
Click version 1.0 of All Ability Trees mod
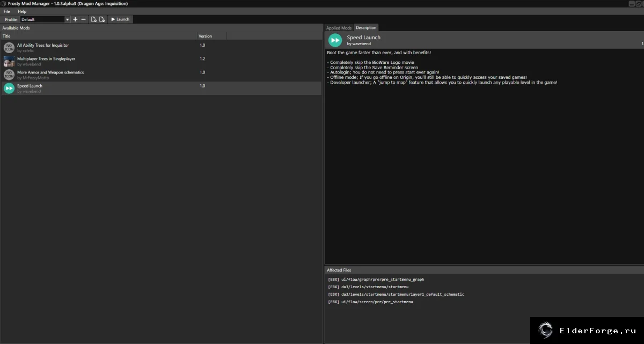[202, 46]
